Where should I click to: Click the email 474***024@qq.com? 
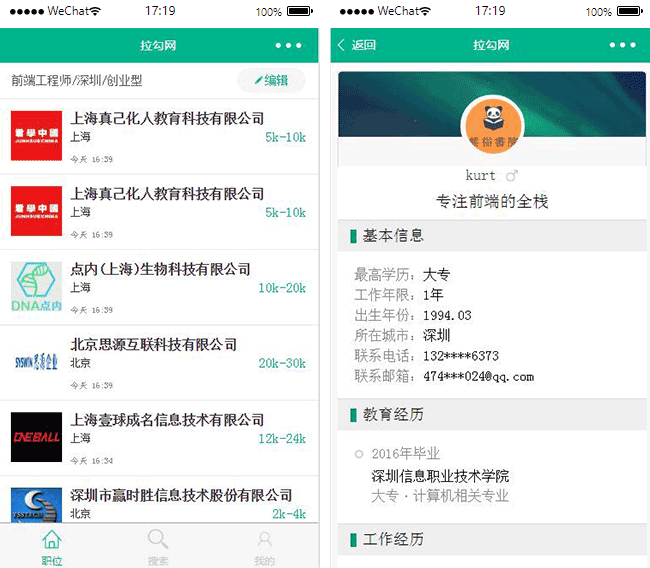click(479, 376)
